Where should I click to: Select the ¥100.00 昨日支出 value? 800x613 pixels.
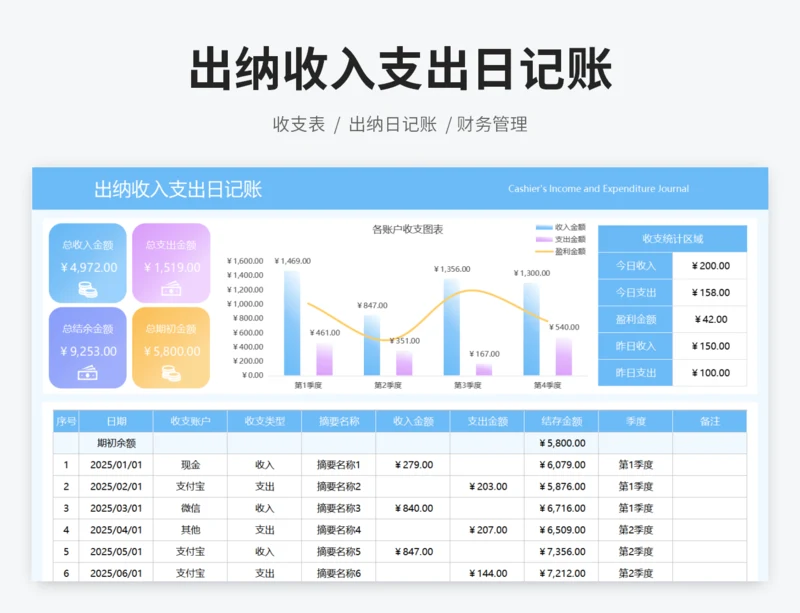[710, 373]
